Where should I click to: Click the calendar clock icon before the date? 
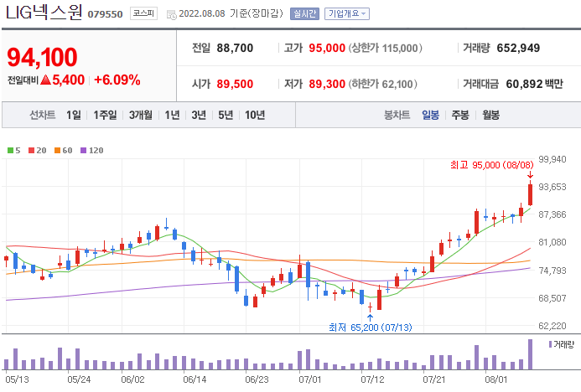(x=172, y=14)
